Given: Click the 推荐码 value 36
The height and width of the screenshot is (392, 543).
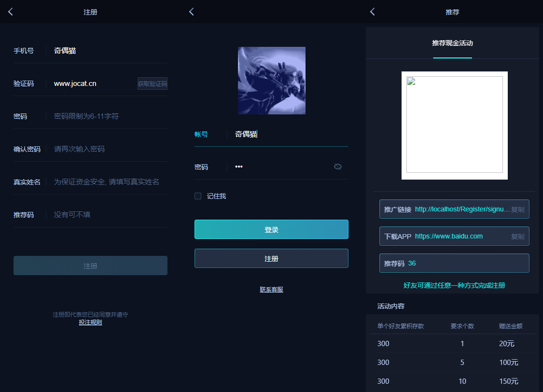Looking at the screenshot, I should coord(412,263).
